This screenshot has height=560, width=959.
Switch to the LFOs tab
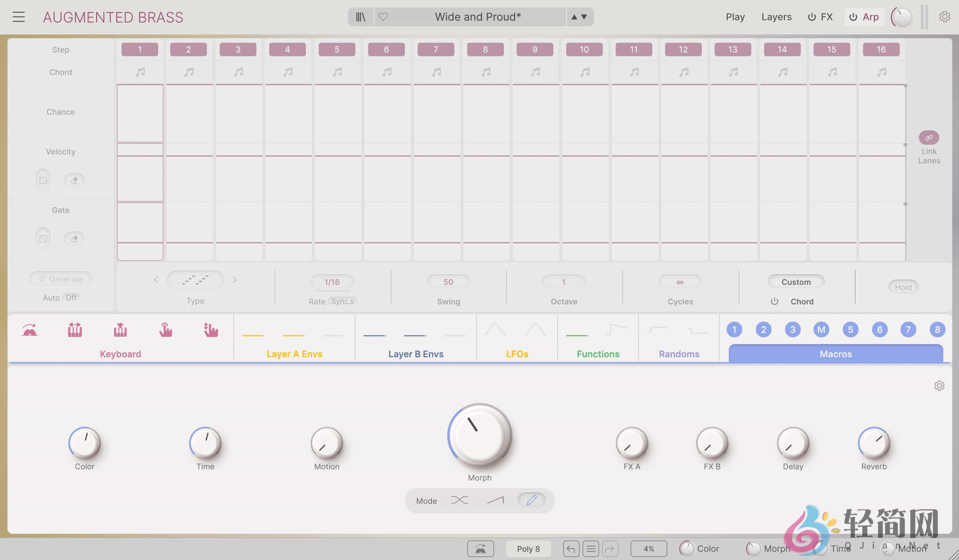tap(516, 353)
